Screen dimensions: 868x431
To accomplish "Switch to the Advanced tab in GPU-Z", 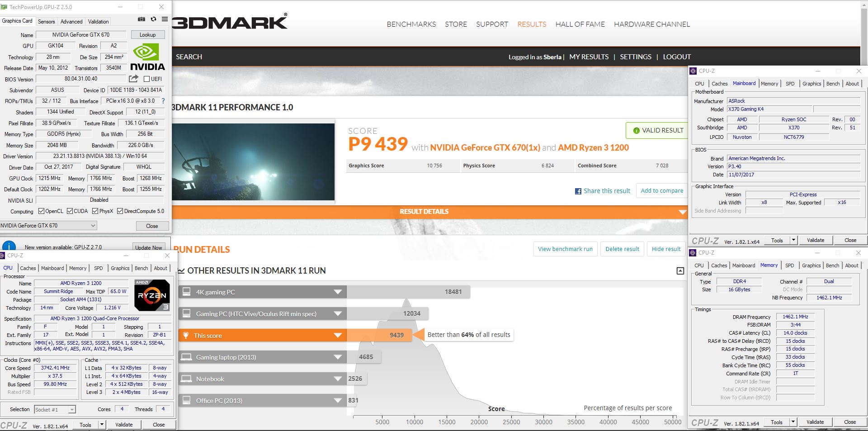I will point(71,22).
